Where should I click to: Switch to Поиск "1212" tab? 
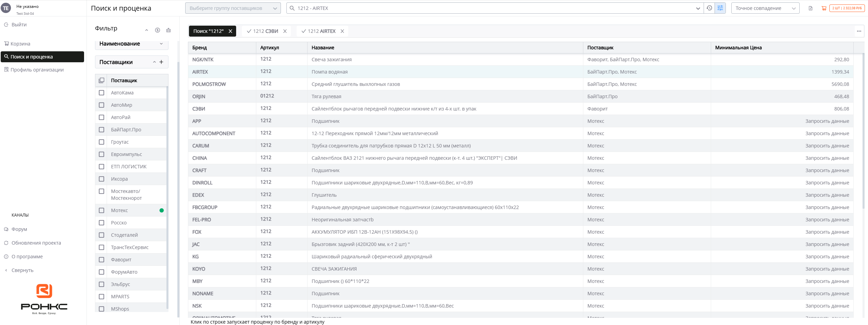coord(208,31)
